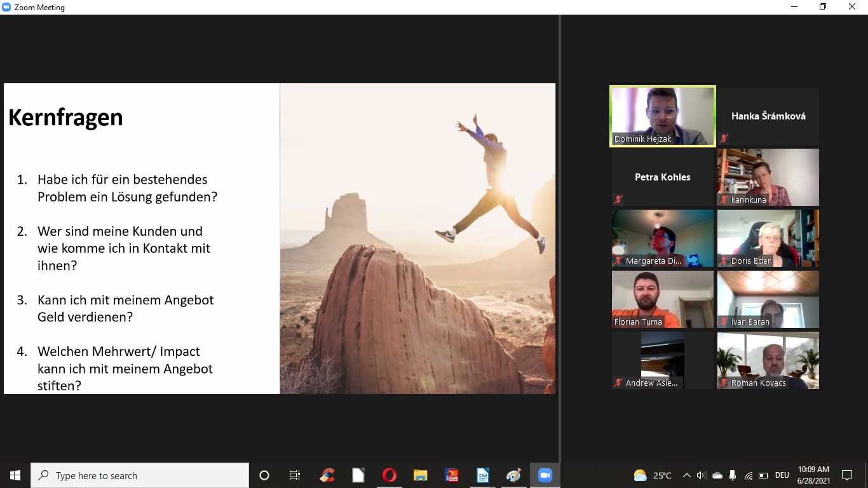Click the Florian Tuma name label

pos(638,322)
